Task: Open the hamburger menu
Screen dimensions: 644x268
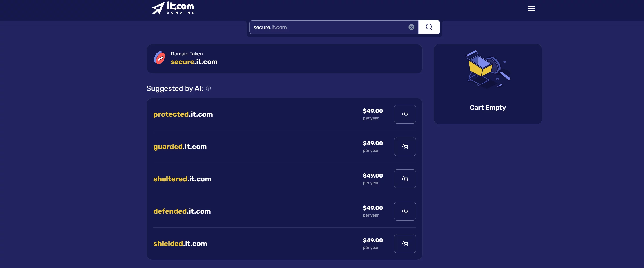Action: click(x=531, y=9)
